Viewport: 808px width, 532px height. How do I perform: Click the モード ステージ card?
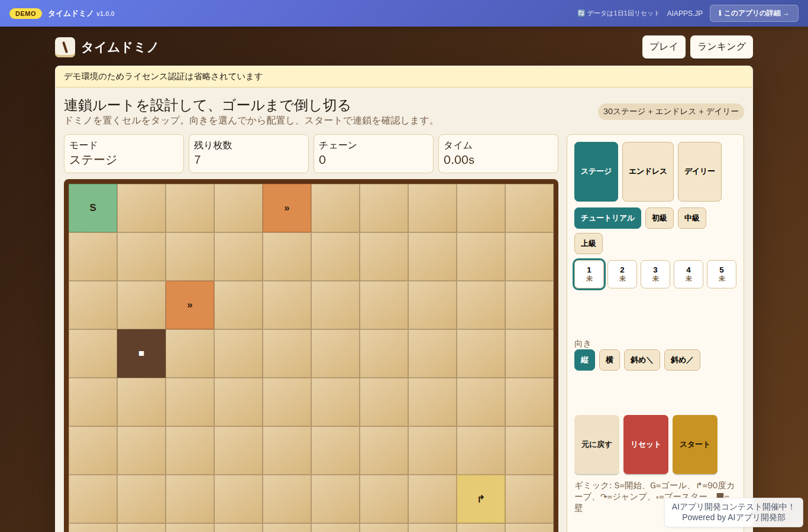tap(124, 154)
